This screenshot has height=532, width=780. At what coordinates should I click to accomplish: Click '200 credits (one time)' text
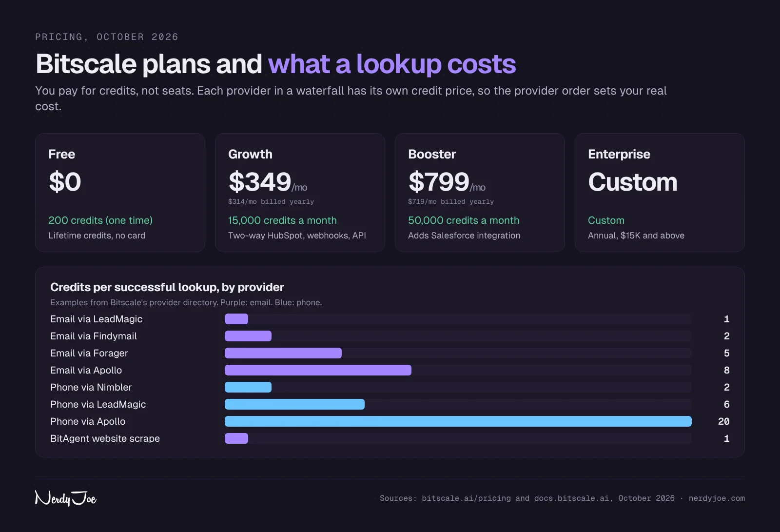(100, 220)
